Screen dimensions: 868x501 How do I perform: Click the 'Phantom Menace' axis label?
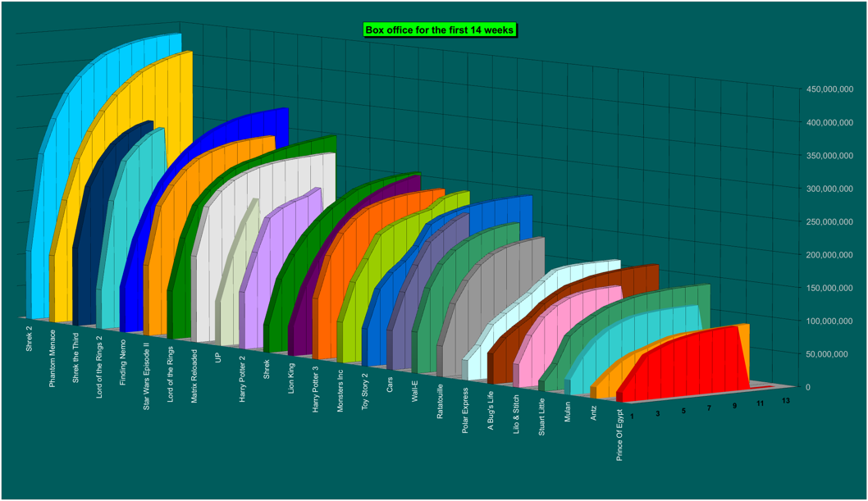tap(52, 358)
